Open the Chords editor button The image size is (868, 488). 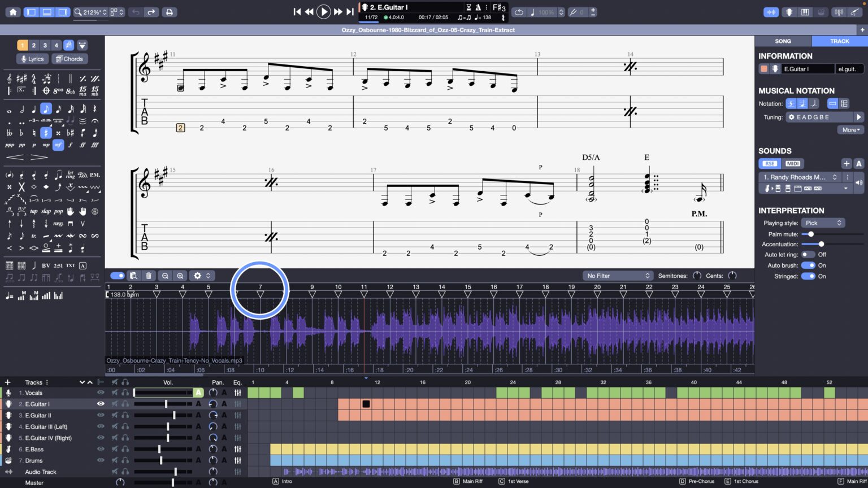[x=70, y=59]
